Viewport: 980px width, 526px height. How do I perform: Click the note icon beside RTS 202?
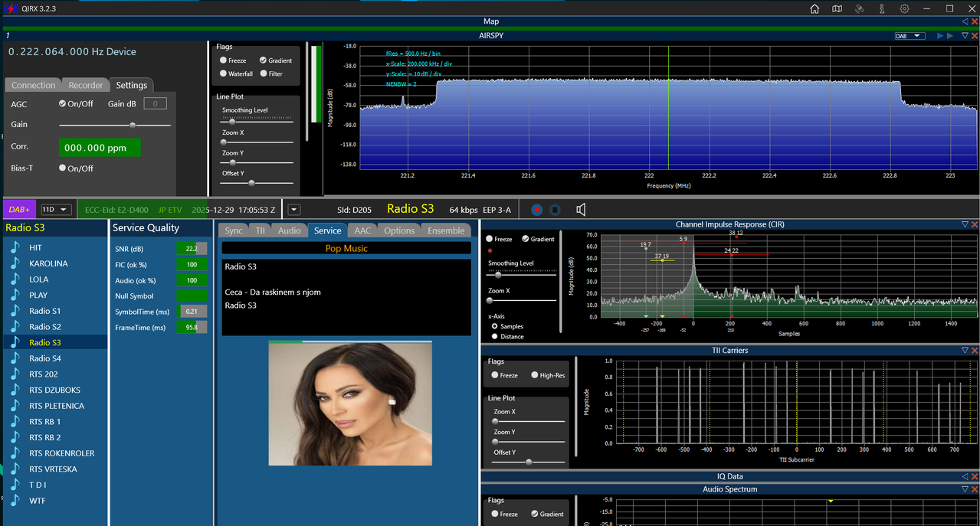[x=15, y=374]
